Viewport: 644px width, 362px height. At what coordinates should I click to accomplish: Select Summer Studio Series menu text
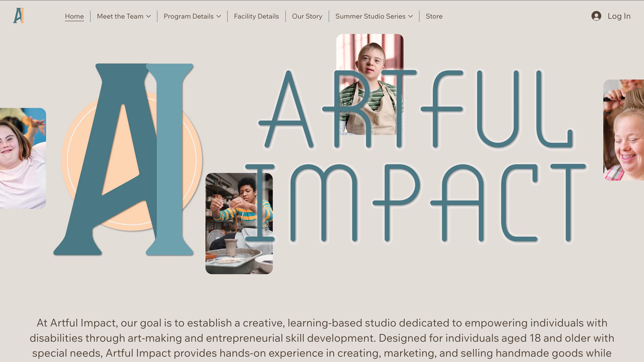click(370, 16)
